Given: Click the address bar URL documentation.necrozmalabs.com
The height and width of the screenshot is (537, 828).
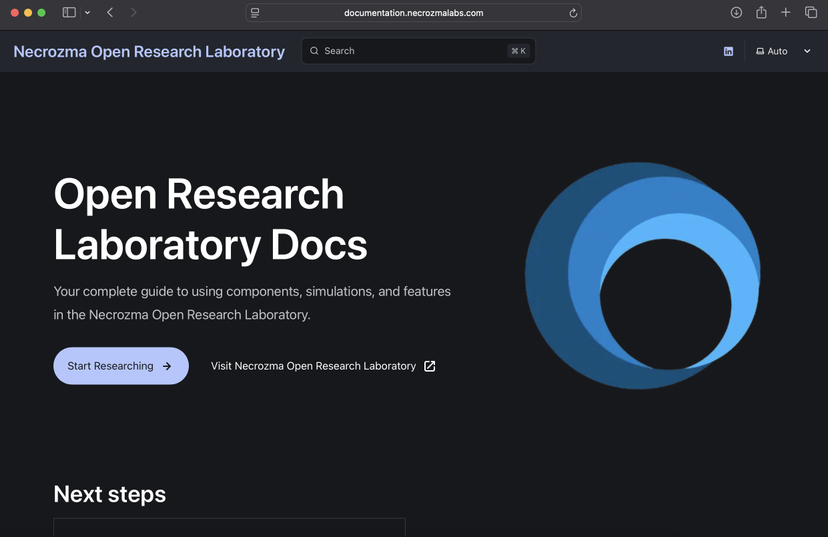Looking at the screenshot, I should click(413, 13).
